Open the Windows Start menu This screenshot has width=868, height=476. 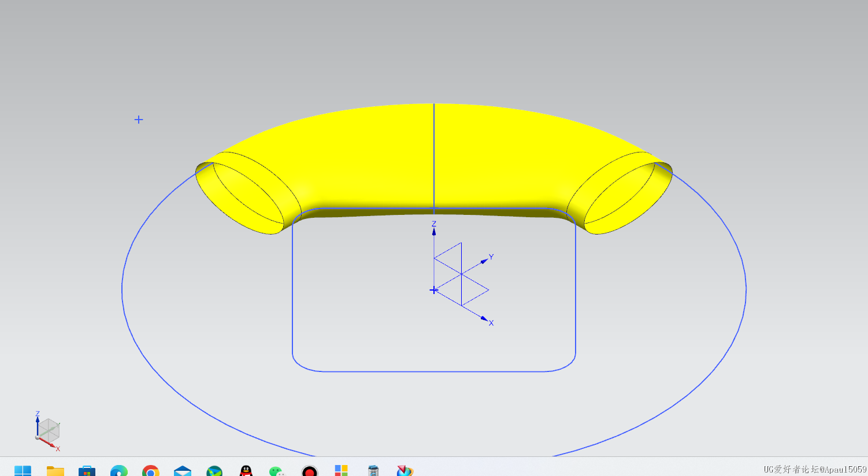(x=23, y=471)
